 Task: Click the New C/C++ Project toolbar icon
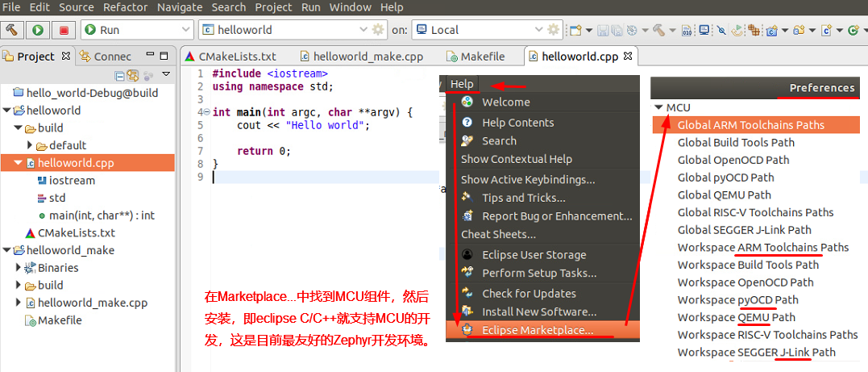click(773, 30)
